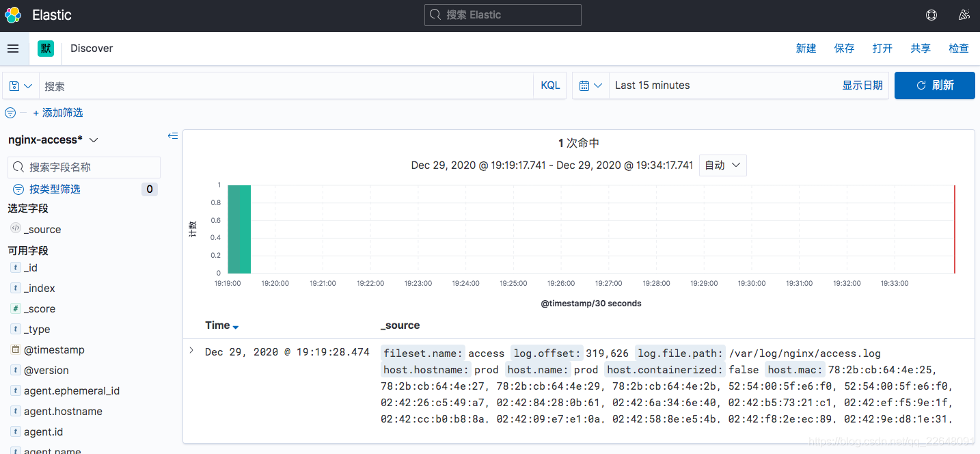The height and width of the screenshot is (454, 980).
Task: Sort by Time column arrow
Action: click(x=236, y=327)
